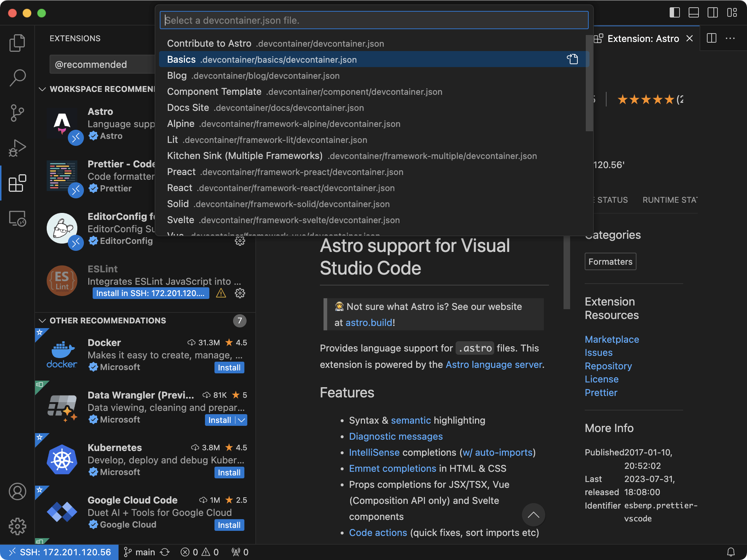The height and width of the screenshot is (560, 747).
Task: Open Repository resource link
Action: (608, 366)
